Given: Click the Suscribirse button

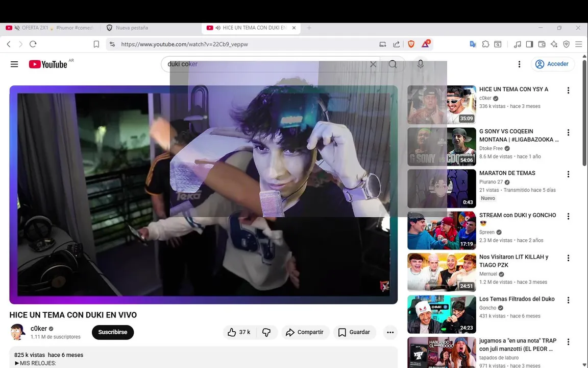Looking at the screenshot, I should pyautogui.click(x=113, y=332).
